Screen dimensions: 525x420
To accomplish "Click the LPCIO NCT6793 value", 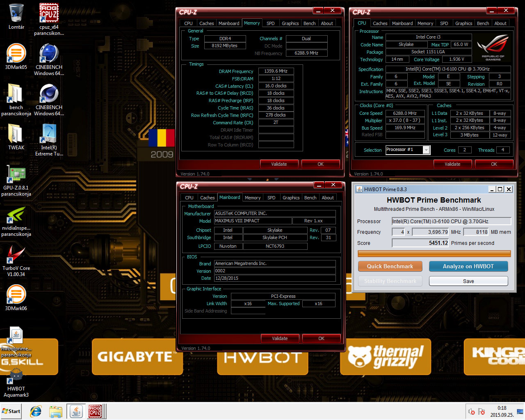I will pos(275,246).
